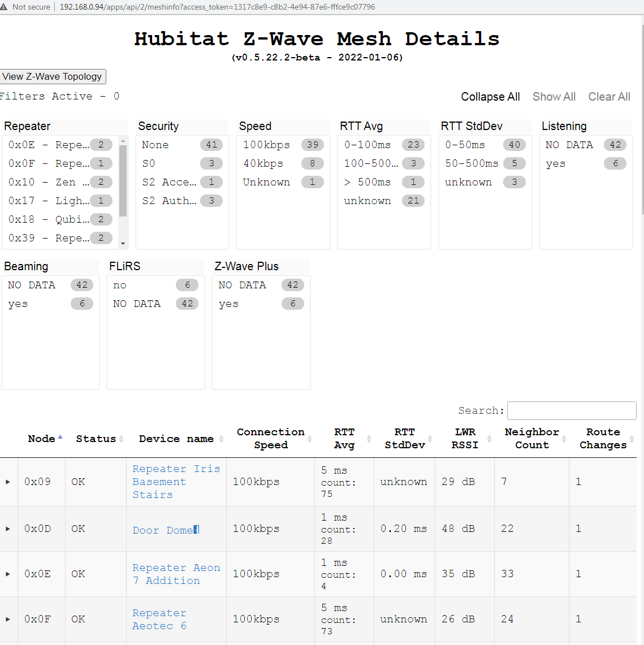Filter Repeater by 0x17 Ligh entry
The image size is (644, 645).
click(60, 201)
